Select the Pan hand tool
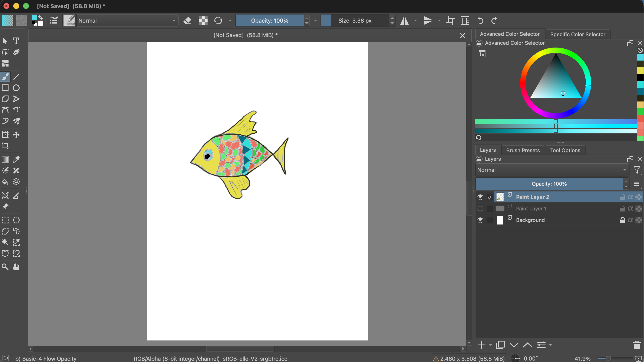The image size is (644, 362). tap(16, 267)
